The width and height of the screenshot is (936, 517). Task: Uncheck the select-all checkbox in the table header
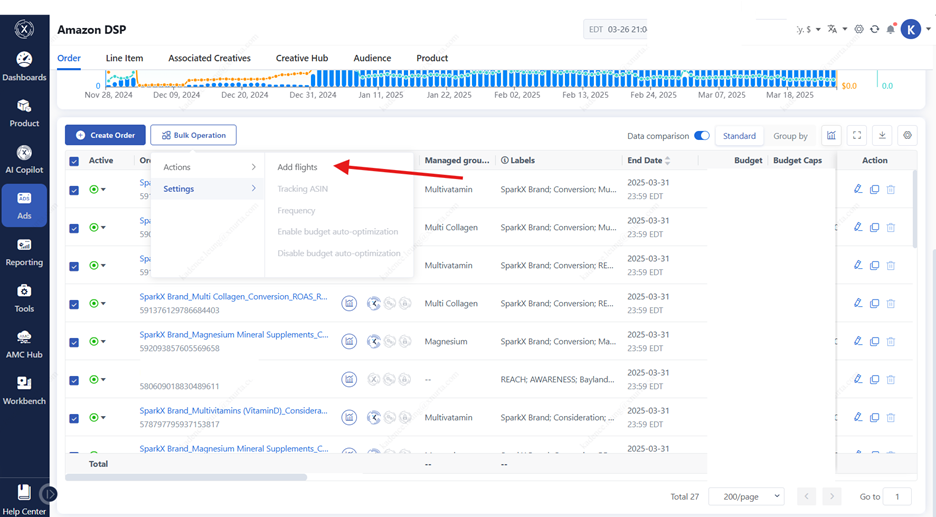(74, 161)
